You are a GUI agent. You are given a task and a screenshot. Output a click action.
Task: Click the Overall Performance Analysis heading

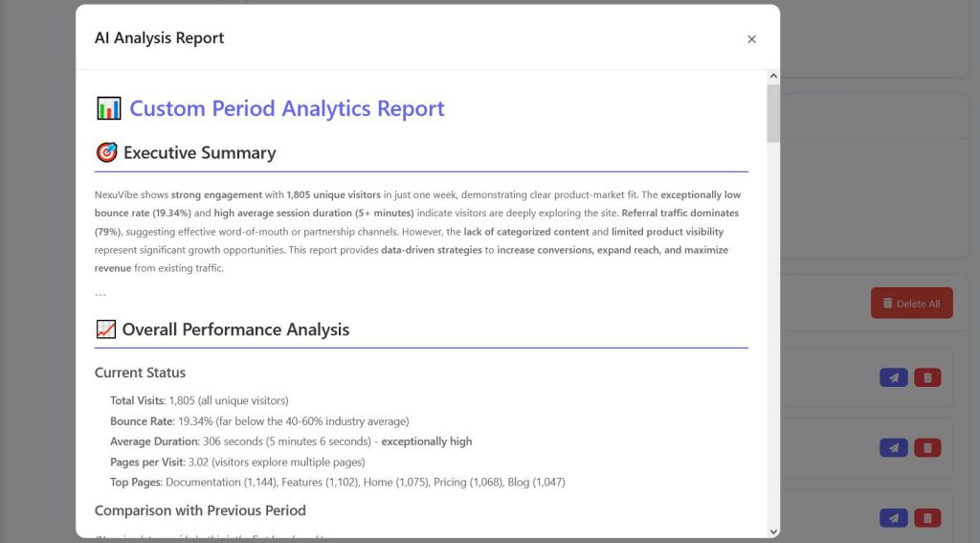(x=235, y=329)
